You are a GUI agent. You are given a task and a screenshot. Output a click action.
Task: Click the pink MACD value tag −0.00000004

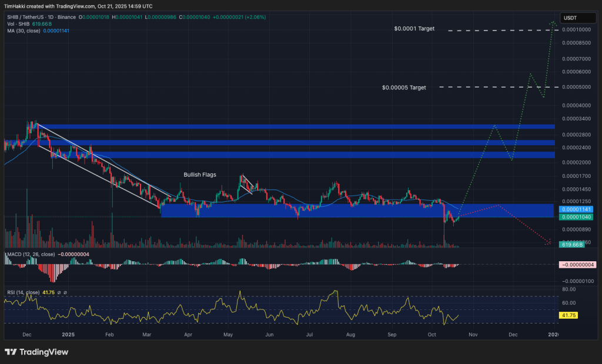coord(577,265)
